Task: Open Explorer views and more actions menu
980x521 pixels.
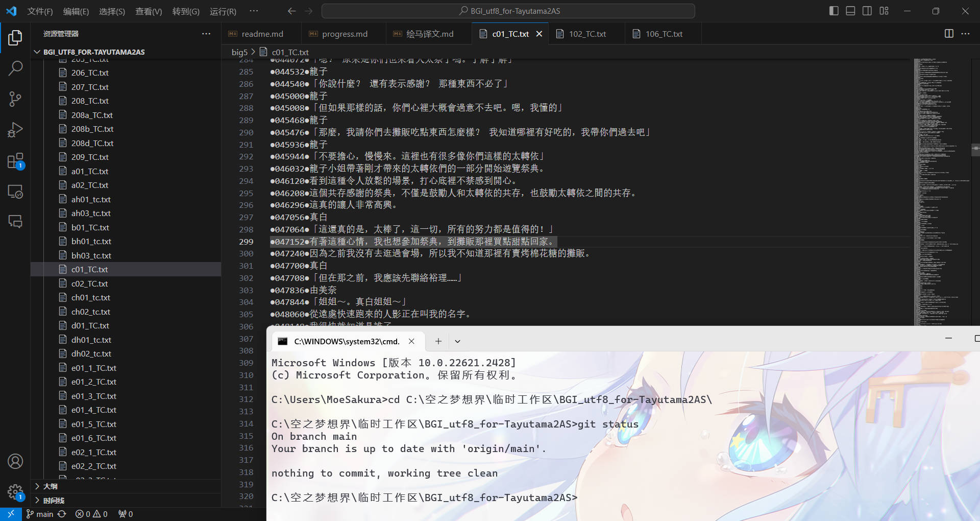Action: (x=206, y=34)
